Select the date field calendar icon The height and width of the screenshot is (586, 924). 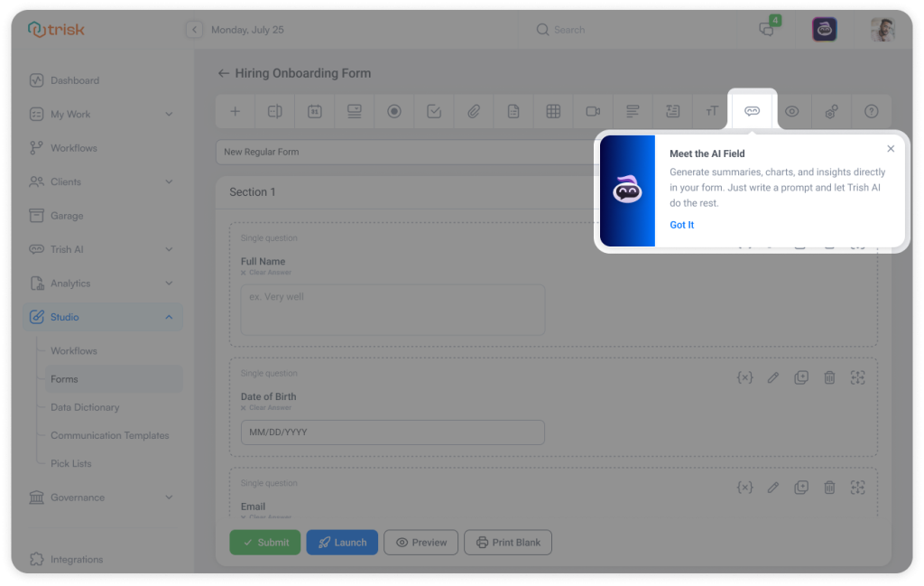pos(315,111)
